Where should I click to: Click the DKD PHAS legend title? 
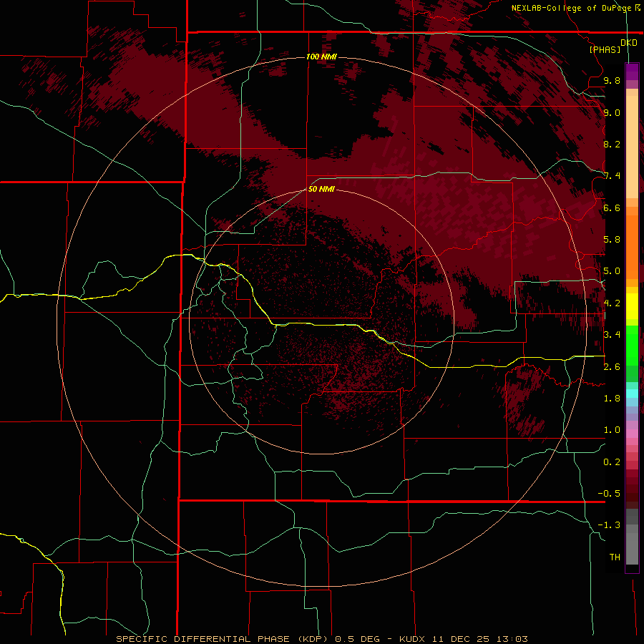(613, 46)
